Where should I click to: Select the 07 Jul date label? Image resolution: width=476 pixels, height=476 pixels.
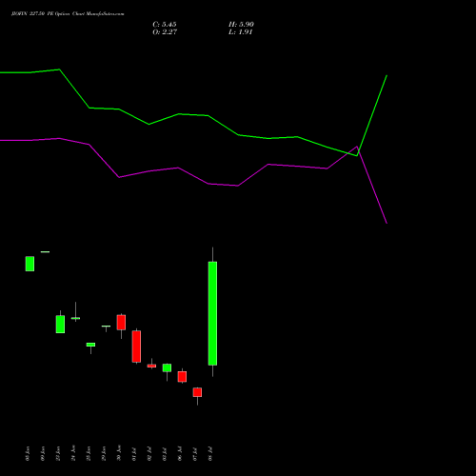[195, 454]
